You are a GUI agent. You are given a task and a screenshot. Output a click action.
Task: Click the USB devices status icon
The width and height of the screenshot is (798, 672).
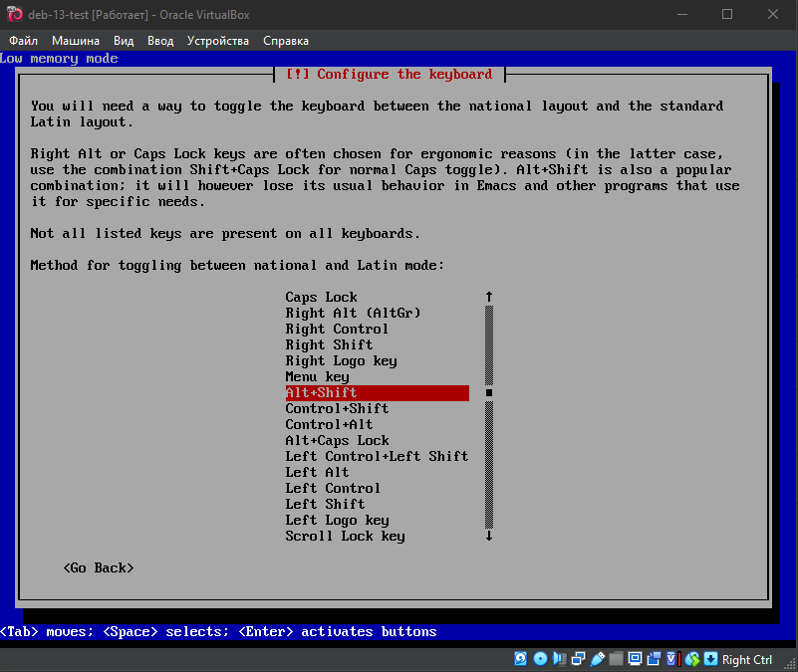[x=597, y=659]
